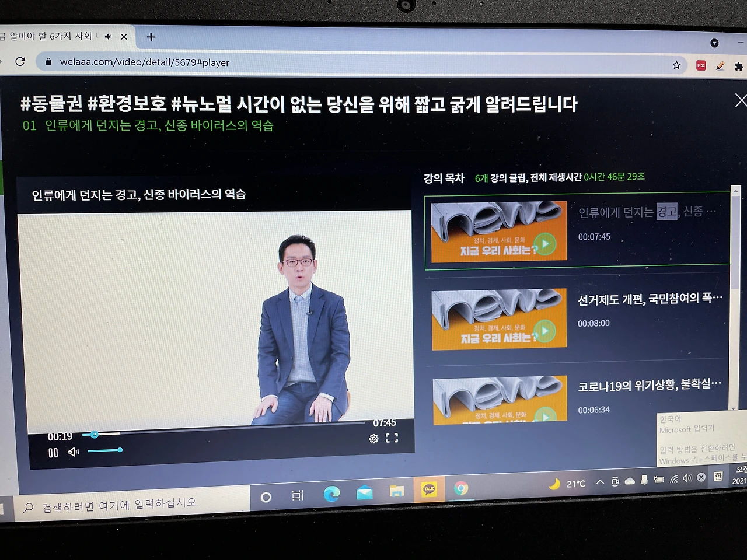Enter fullscreen in the video player

[x=392, y=437]
